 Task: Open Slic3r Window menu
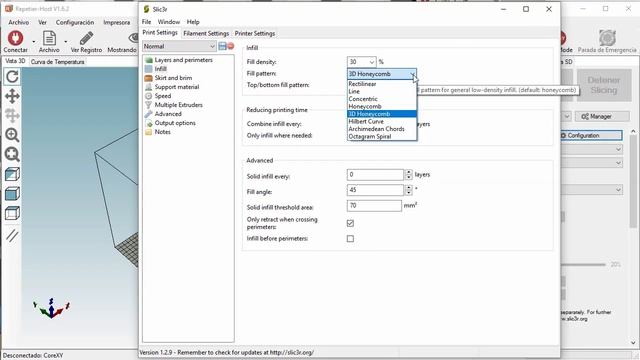(169, 22)
